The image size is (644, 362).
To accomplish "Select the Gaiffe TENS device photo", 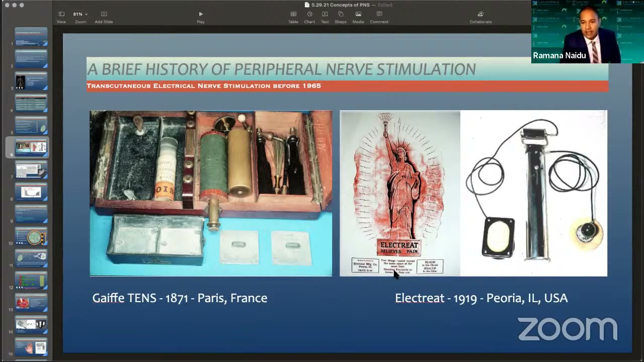I will (x=211, y=193).
